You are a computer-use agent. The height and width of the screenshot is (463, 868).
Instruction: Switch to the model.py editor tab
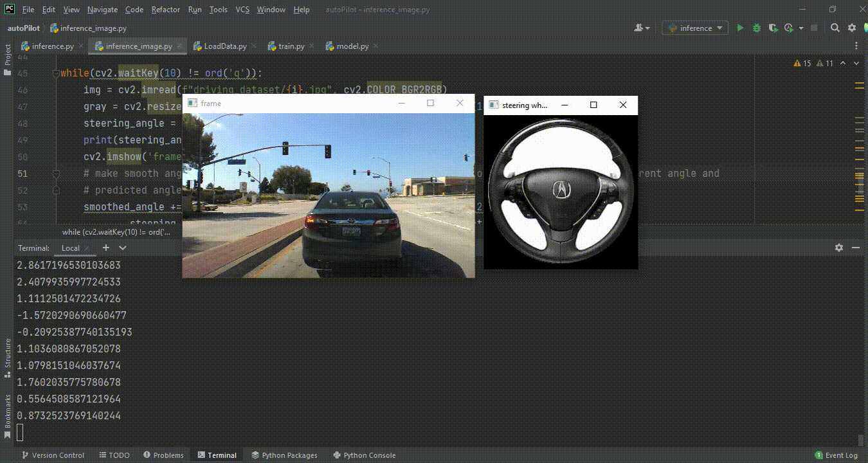pyautogui.click(x=352, y=46)
